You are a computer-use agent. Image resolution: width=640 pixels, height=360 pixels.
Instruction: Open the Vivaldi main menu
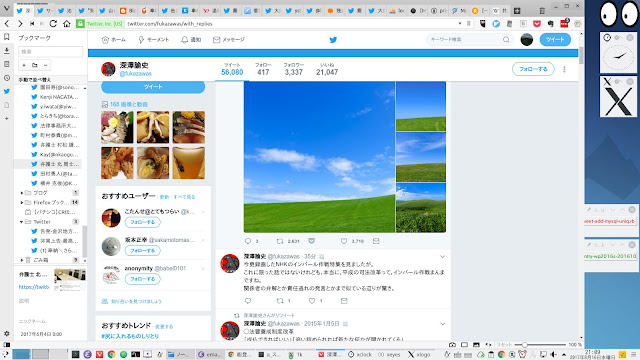[6, 8]
